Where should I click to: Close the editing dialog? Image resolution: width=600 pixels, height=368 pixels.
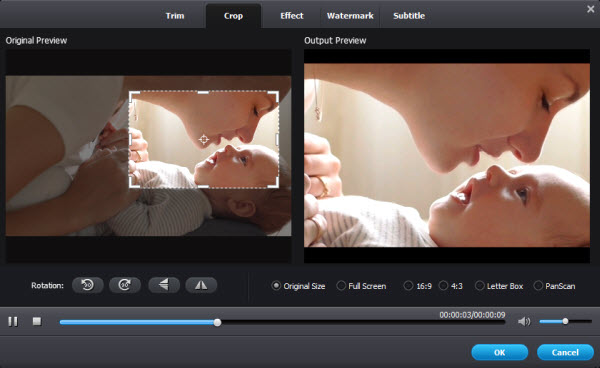[590, 9]
